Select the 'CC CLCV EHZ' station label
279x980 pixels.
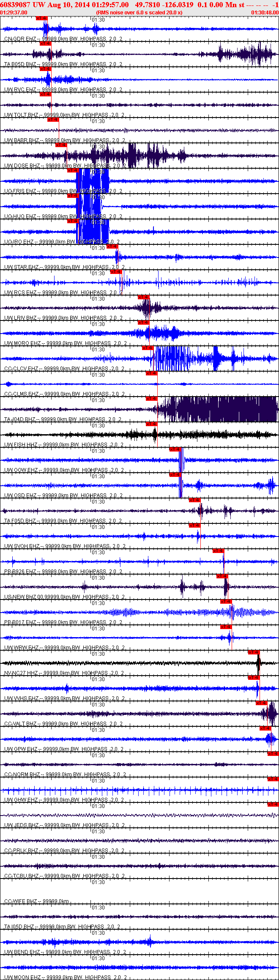pos(21,369)
